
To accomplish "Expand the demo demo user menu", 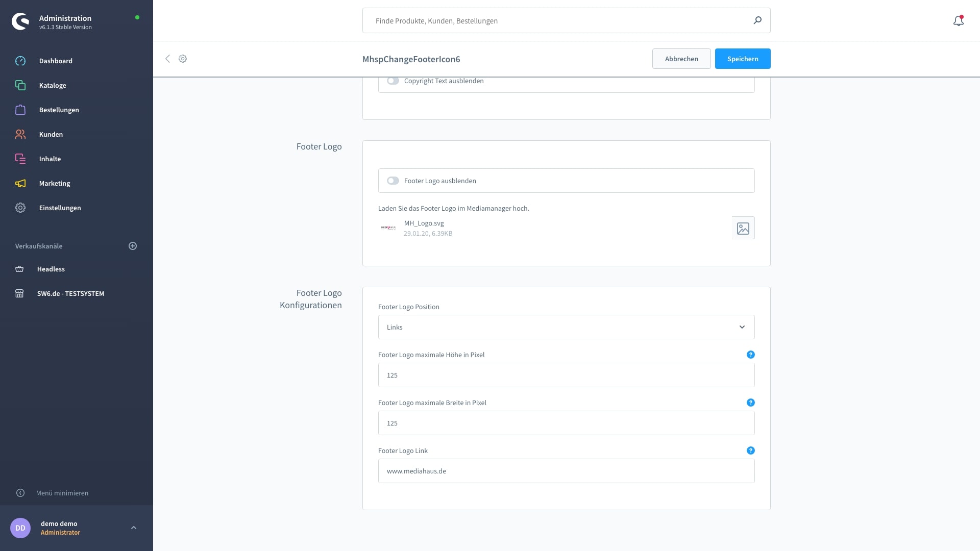I will [x=134, y=528].
